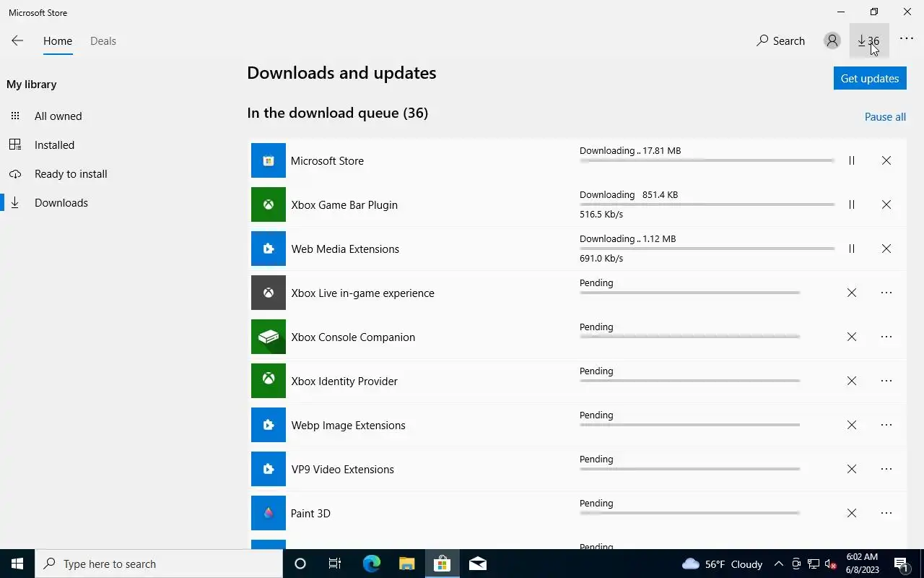Go back with the back arrow
Viewport: 924px width, 578px height.
pos(17,41)
